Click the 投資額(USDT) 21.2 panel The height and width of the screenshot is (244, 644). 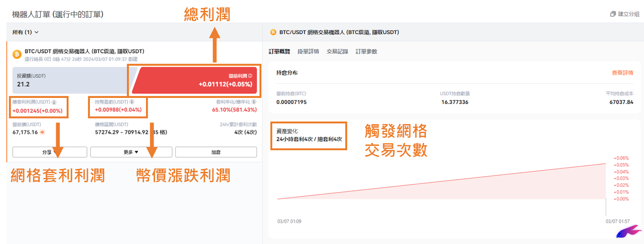pyautogui.click(x=73, y=80)
